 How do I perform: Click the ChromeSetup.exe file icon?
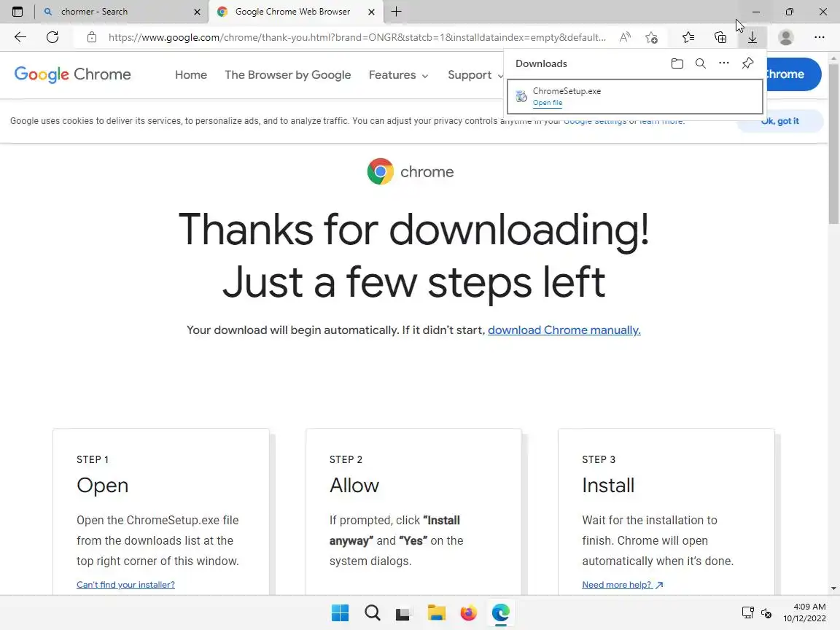521,96
